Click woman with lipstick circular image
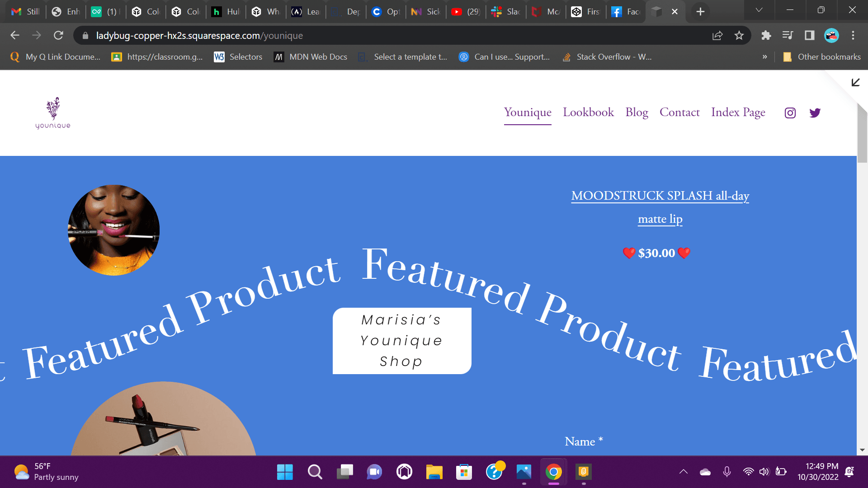 (113, 230)
